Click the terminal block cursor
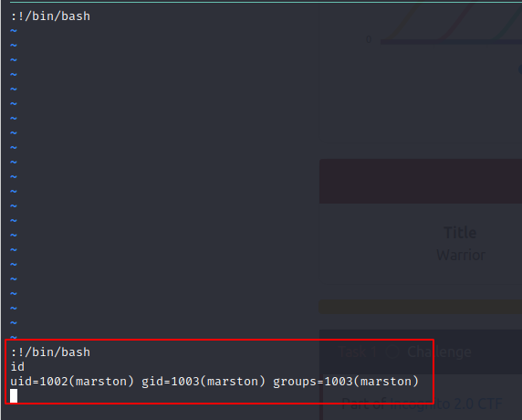Viewport: 522px width, 420px height. pos(14,396)
